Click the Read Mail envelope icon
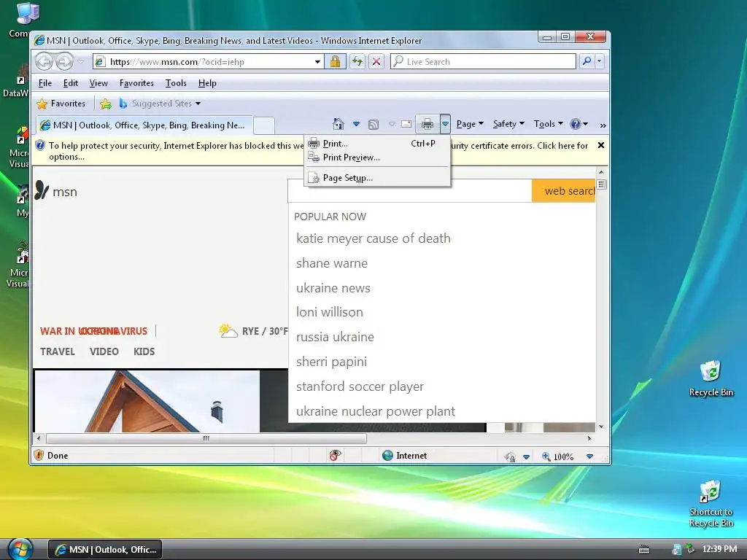Image resolution: width=747 pixels, height=560 pixels. point(406,124)
